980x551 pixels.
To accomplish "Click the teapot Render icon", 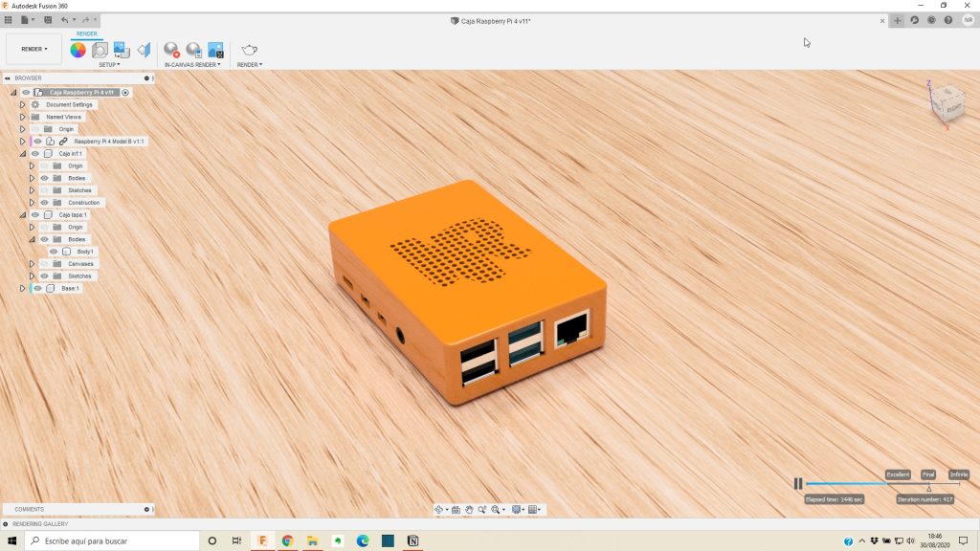I will pos(249,50).
